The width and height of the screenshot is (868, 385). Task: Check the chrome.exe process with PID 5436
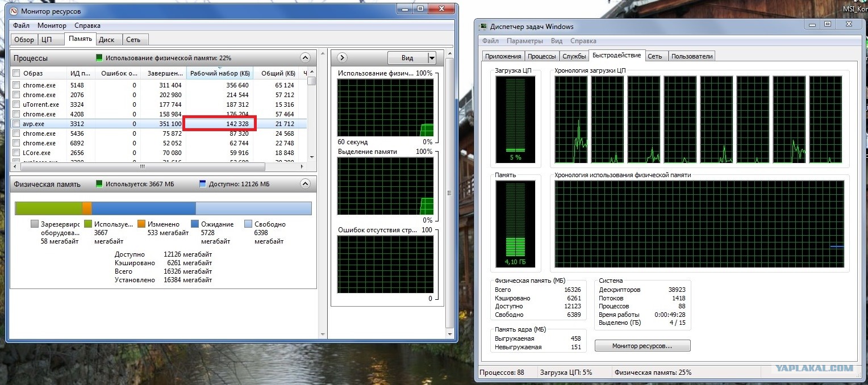[16, 133]
